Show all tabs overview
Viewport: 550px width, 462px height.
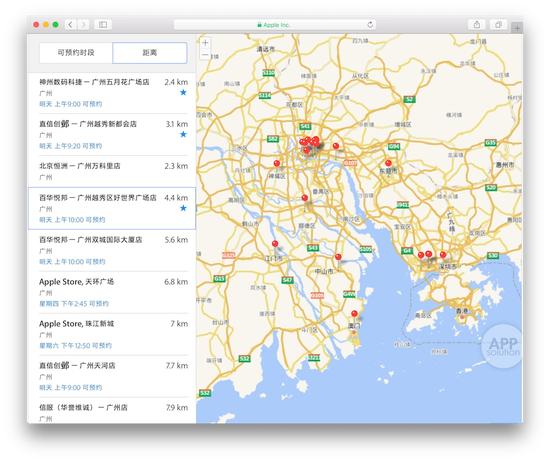coord(498,25)
